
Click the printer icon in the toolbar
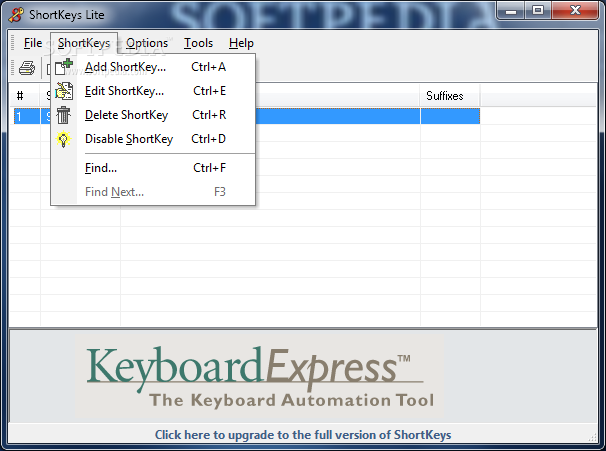(x=27, y=68)
